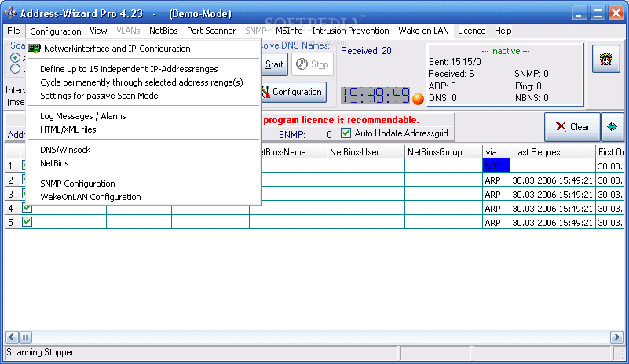Click Last Request timestamp in row 2
This screenshot has height=364, width=629.
point(552,180)
